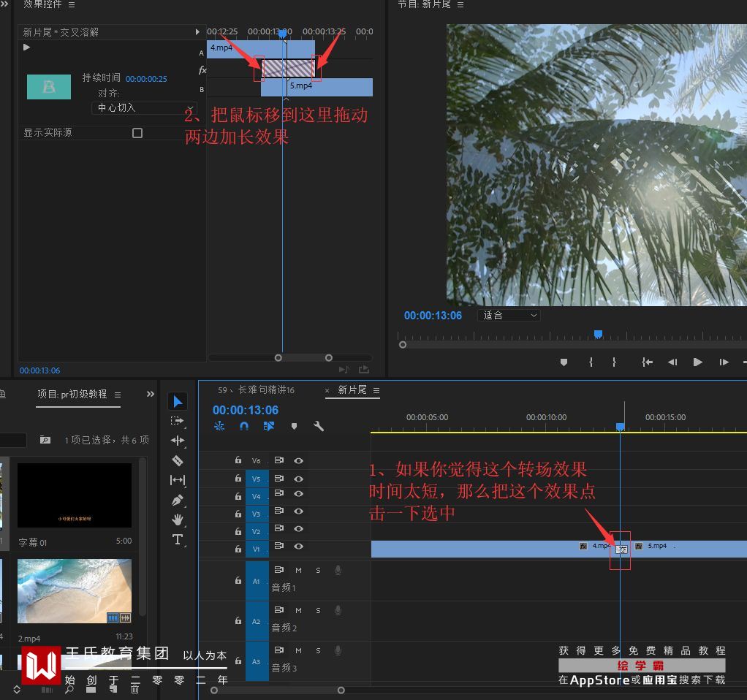The width and height of the screenshot is (747, 700).
Task: Click fx badge on 4.mp4 clip
Action: point(583,547)
